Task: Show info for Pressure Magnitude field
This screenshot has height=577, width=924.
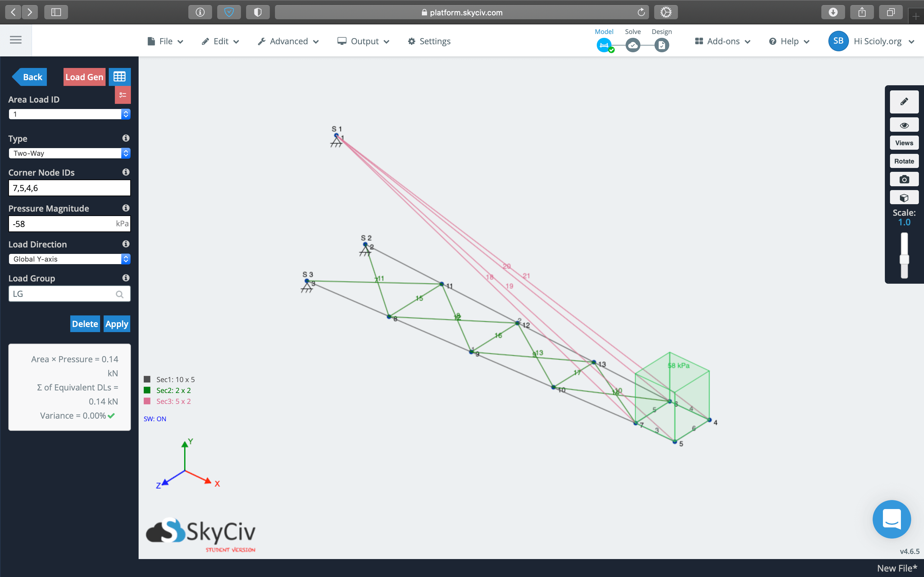Action: pyautogui.click(x=126, y=208)
